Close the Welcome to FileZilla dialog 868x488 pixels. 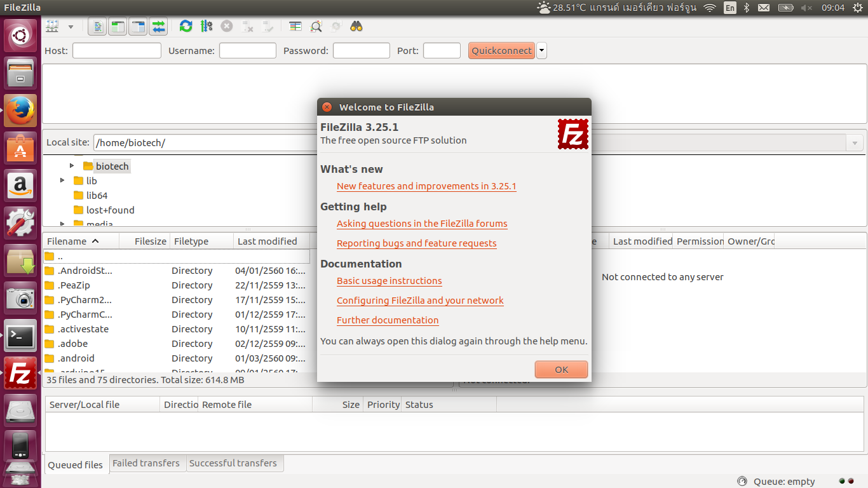pos(327,107)
